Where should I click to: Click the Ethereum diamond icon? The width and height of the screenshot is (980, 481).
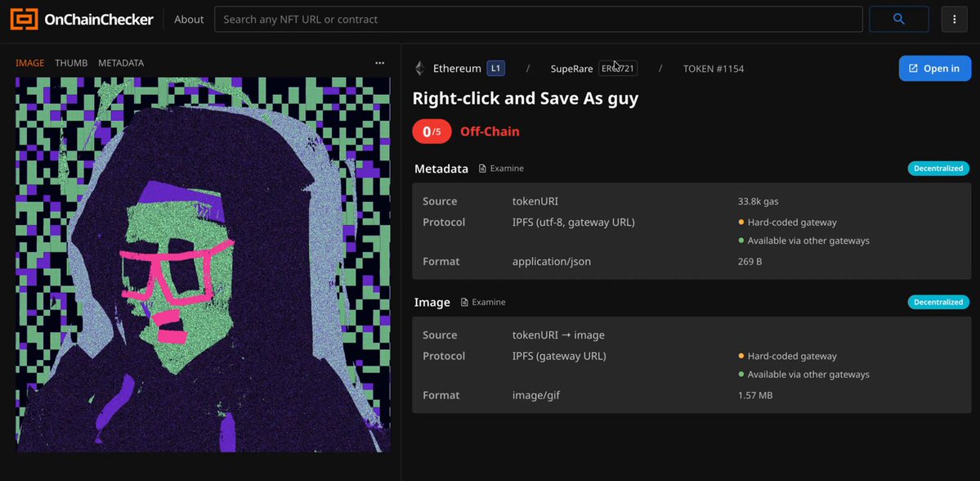tap(419, 68)
